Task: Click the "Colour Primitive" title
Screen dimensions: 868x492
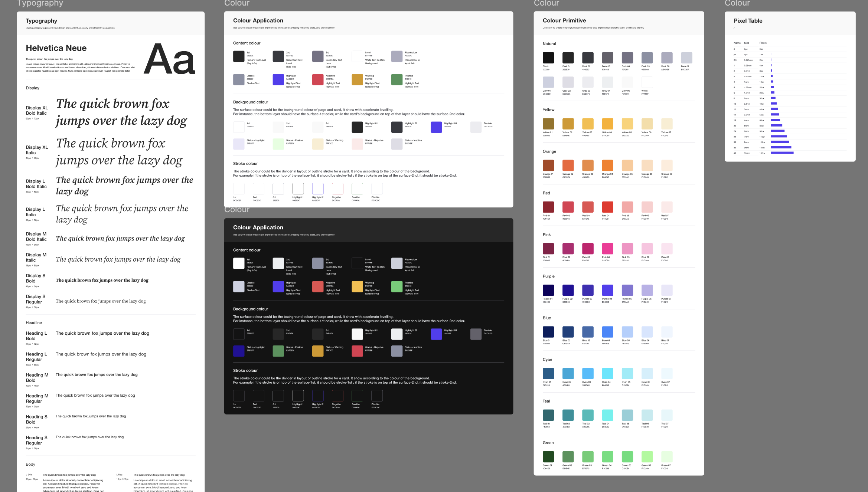Action: point(564,20)
